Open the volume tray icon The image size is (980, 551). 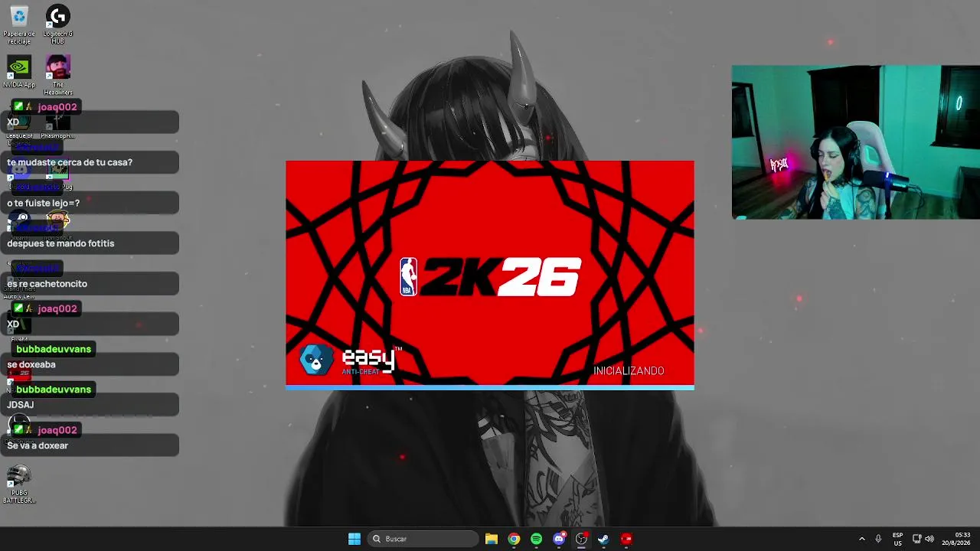[x=929, y=539]
